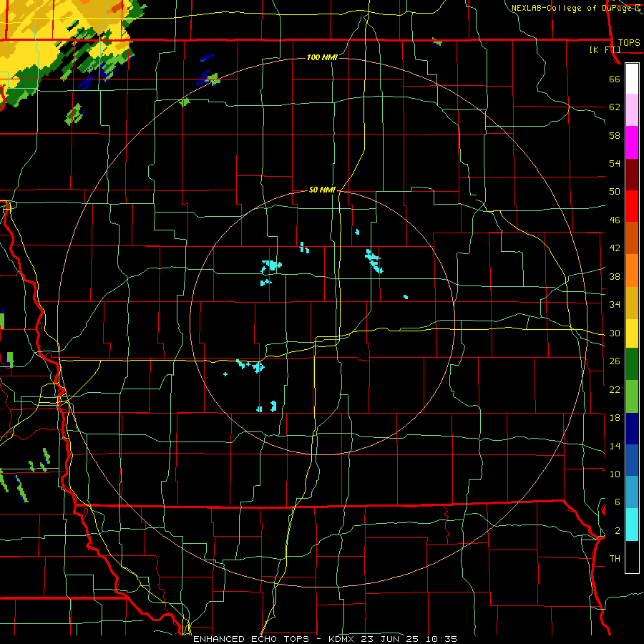Click the '6' legend value
Screen dimensions: 644x644
pos(618,502)
